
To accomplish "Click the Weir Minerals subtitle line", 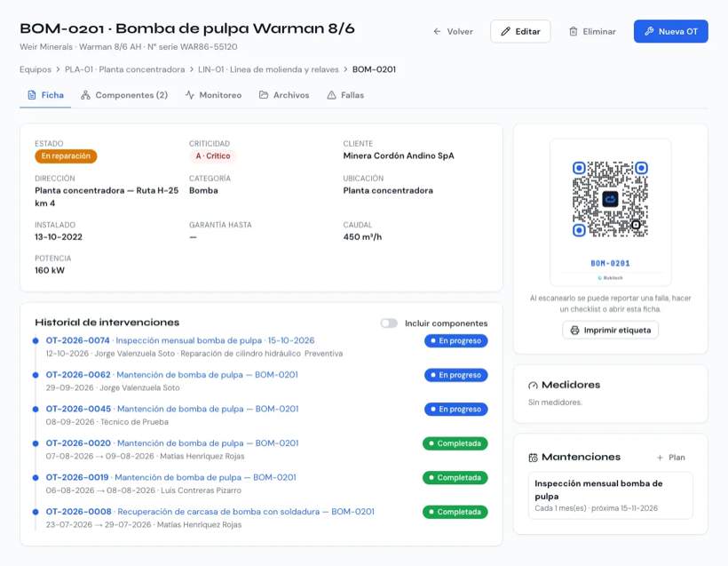I will pos(128,47).
